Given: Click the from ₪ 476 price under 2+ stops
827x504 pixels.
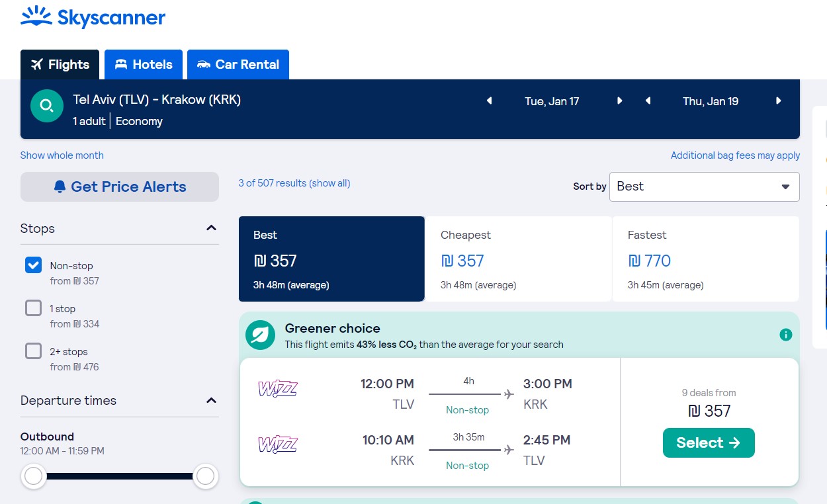Looking at the screenshot, I should 75,367.
